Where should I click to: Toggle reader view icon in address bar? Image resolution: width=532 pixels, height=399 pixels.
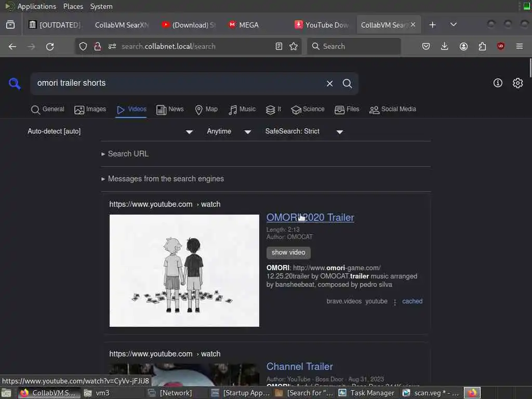(x=279, y=46)
